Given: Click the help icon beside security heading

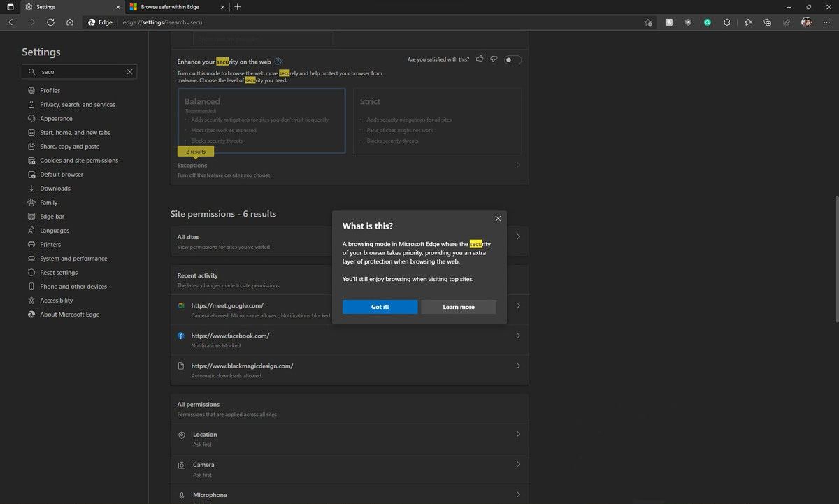Looking at the screenshot, I should tap(278, 62).
